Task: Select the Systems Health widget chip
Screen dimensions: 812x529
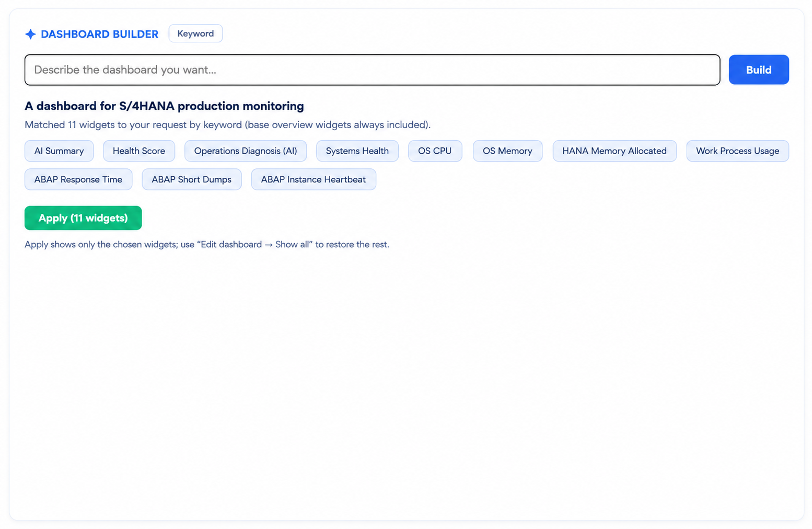Action: point(357,151)
